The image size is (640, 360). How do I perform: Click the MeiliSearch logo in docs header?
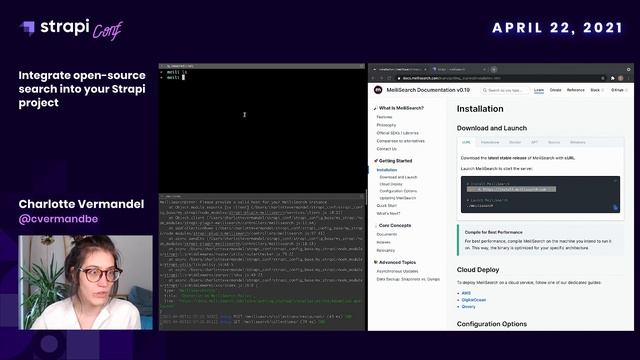point(378,90)
